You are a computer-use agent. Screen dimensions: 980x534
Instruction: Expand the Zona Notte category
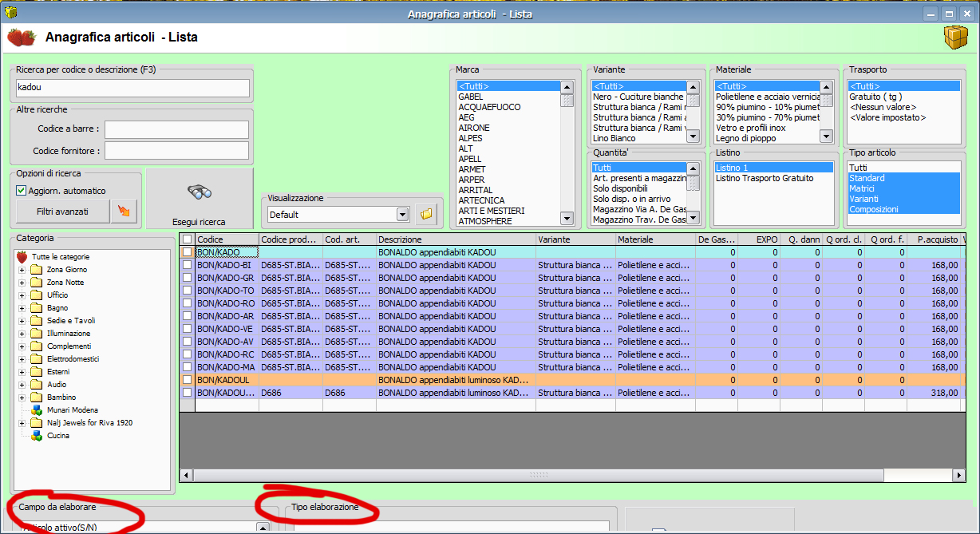22,283
